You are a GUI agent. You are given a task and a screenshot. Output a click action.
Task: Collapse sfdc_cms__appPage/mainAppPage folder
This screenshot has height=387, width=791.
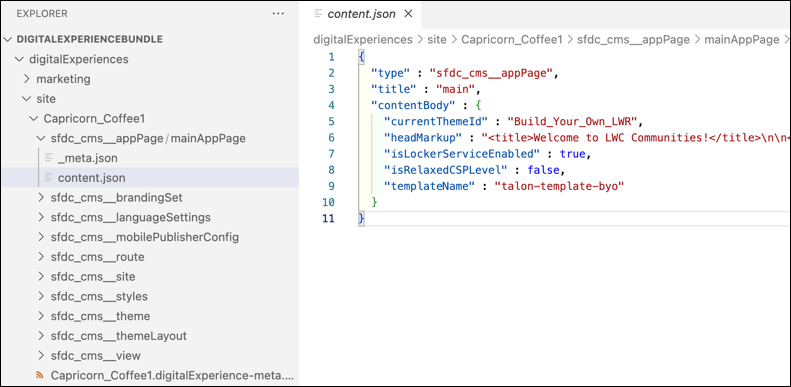(x=41, y=138)
